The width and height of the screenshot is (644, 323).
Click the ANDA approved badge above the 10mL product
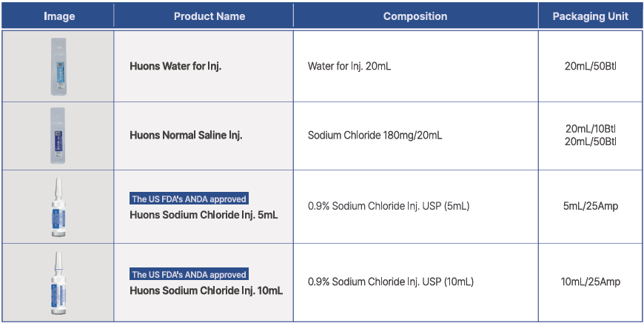189,274
